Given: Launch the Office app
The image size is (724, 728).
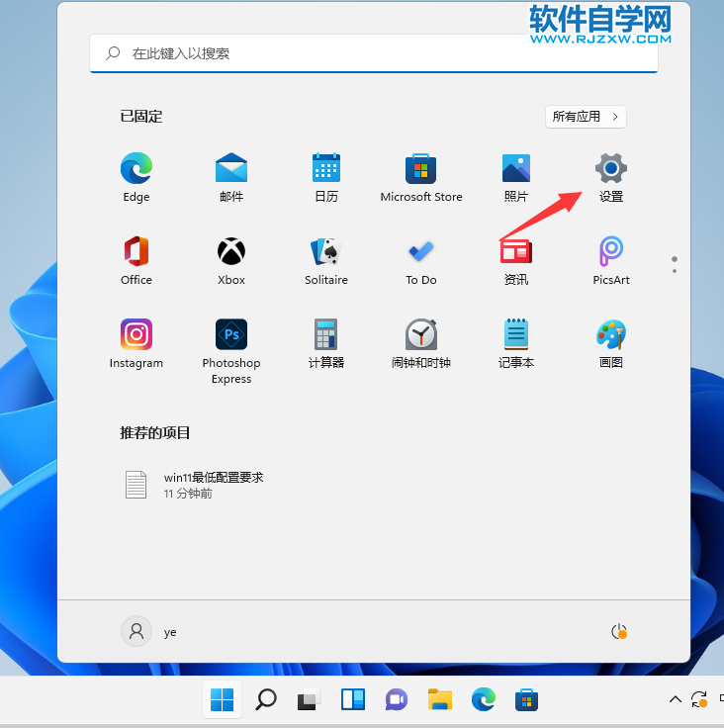Looking at the screenshot, I should click(x=136, y=261).
